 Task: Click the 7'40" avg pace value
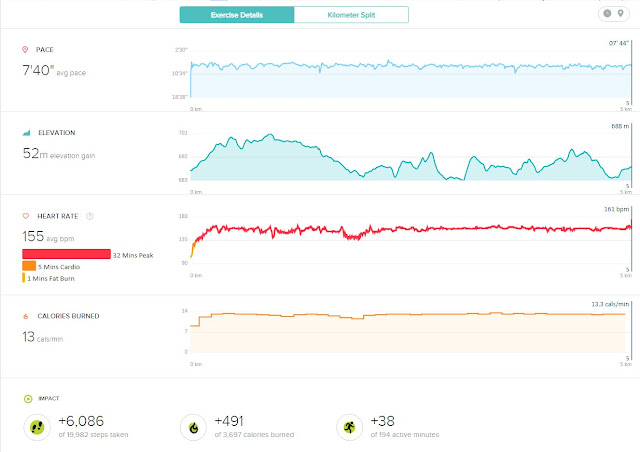point(54,70)
